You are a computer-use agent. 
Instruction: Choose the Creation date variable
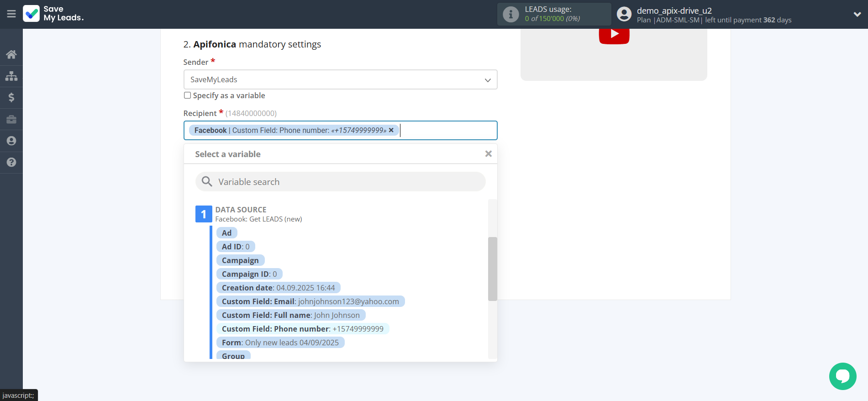(x=278, y=288)
